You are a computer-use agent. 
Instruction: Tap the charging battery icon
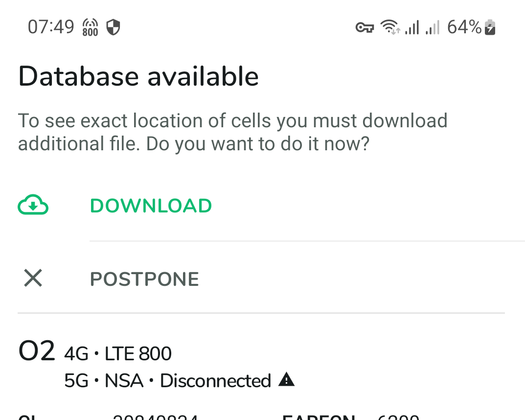[490, 27]
